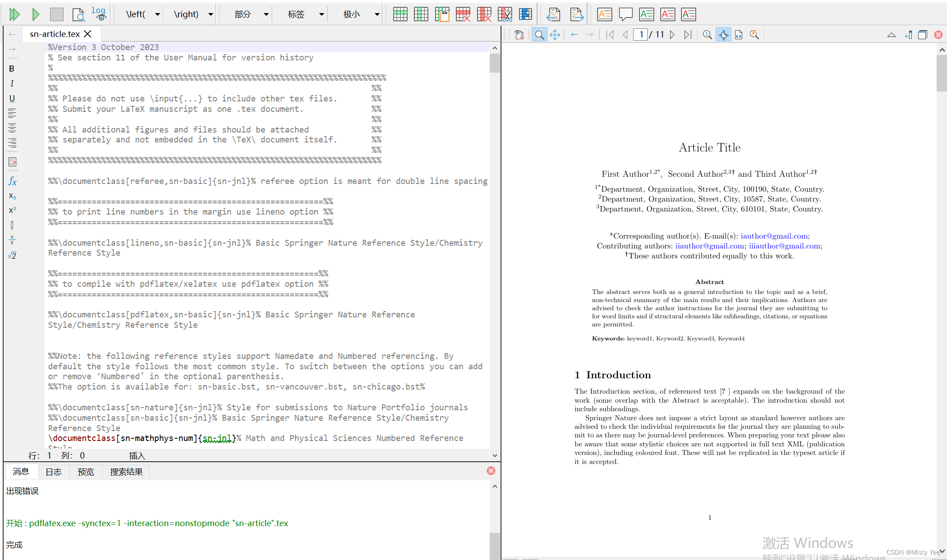Switch to the 日志 log tab

(53, 472)
